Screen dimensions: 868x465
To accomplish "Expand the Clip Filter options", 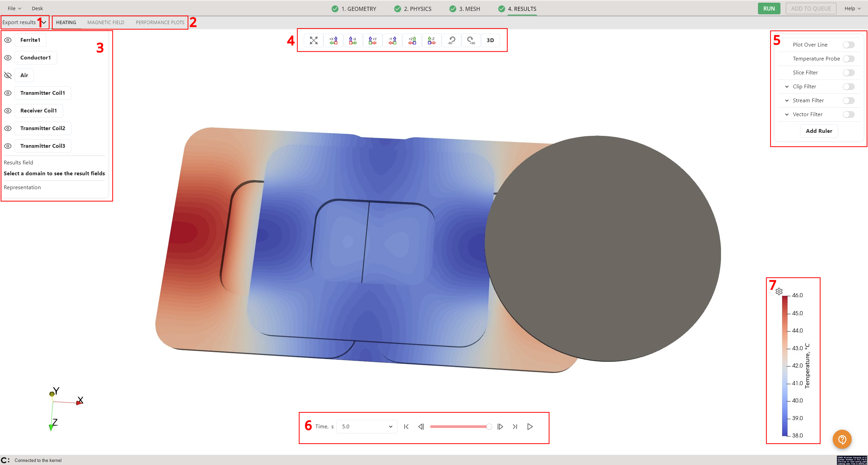I will click(x=787, y=87).
